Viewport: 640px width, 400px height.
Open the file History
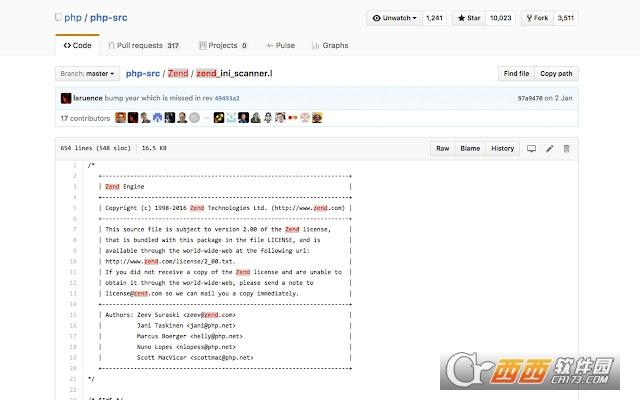pos(502,149)
